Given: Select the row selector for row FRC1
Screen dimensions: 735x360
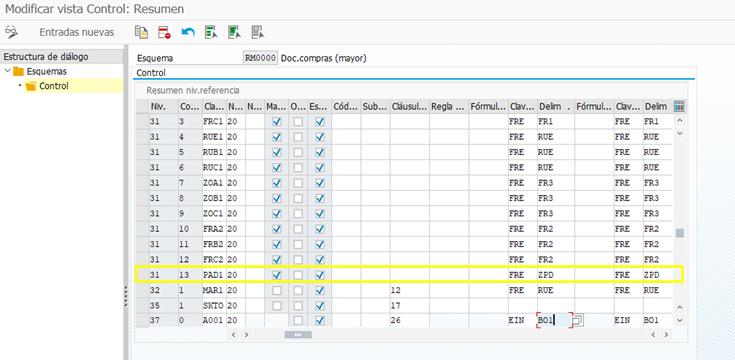Looking at the screenshot, I should 142,122.
